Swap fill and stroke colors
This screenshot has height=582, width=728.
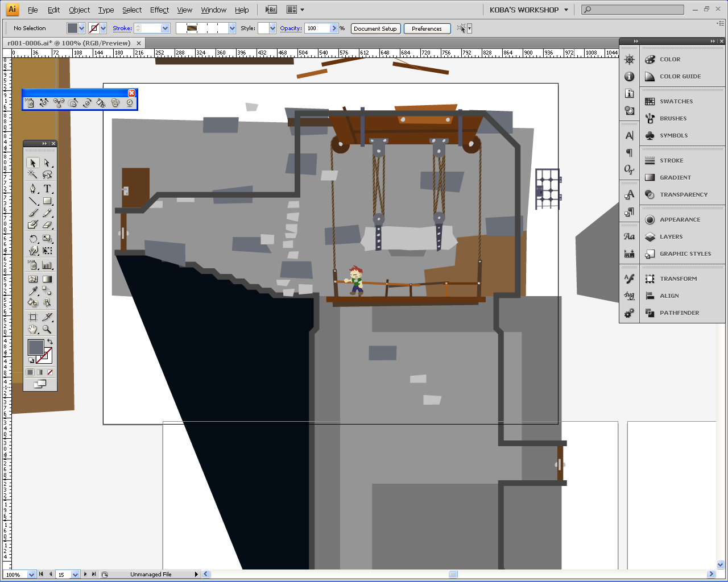click(50, 342)
